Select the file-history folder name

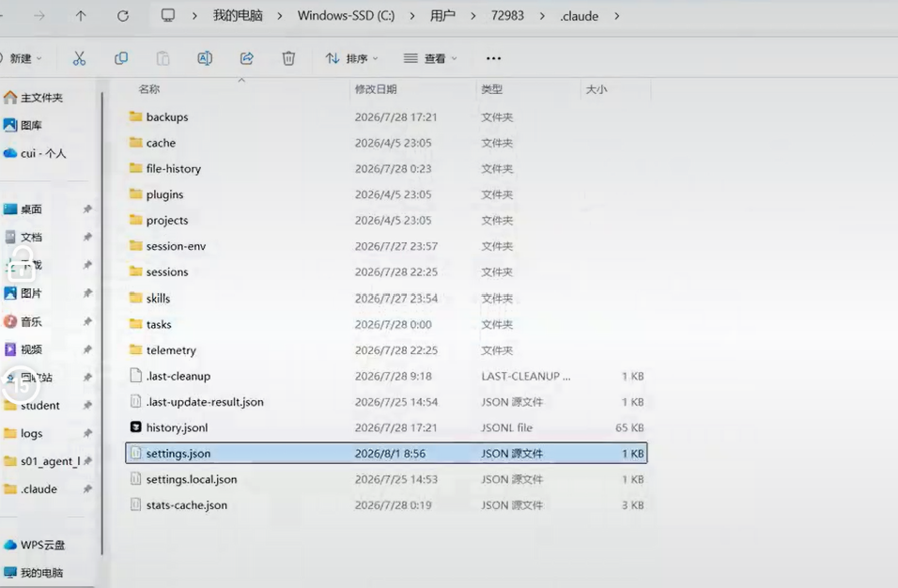pyautogui.click(x=174, y=169)
